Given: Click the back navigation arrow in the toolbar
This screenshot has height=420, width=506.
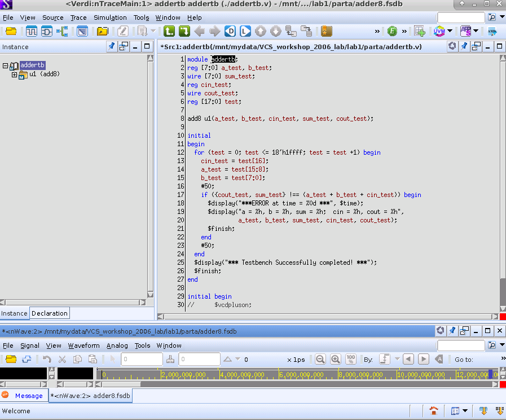Looking at the screenshot, I should (199, 31).
